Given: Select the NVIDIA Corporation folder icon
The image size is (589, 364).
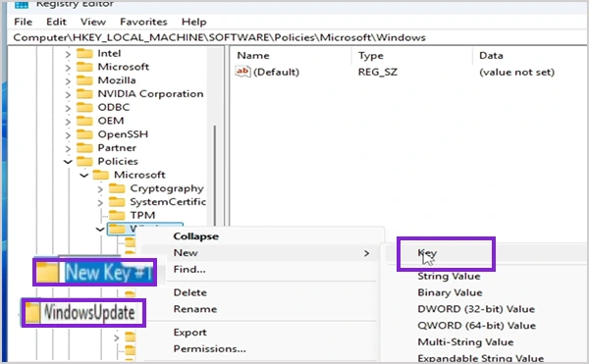Looking at the screenshot, I should pyautogui.click(x=84, y=94).
